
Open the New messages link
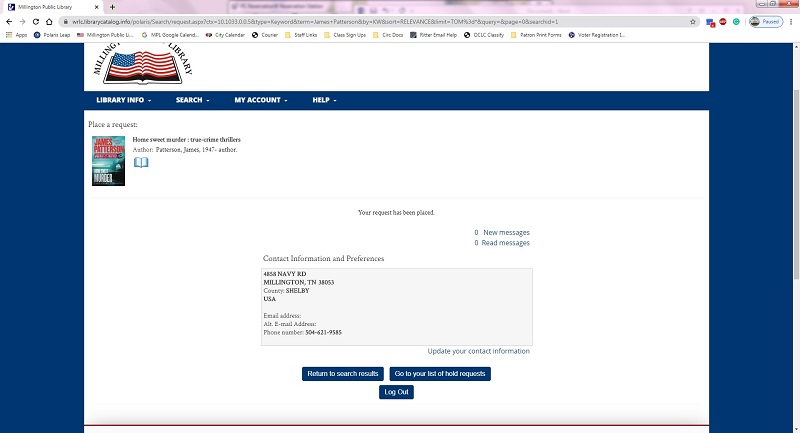point(505,232)
